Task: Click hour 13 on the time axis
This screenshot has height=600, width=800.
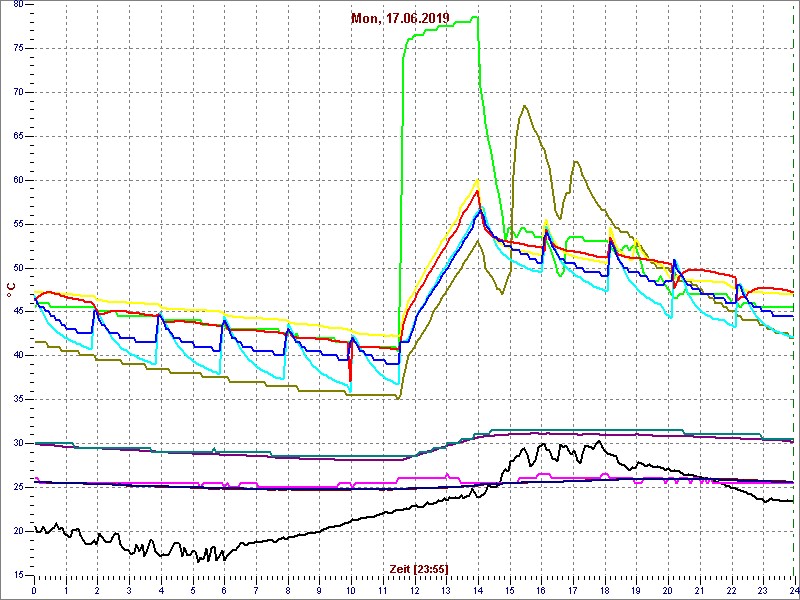Action: pyautogui.click(x=446, y=590)
